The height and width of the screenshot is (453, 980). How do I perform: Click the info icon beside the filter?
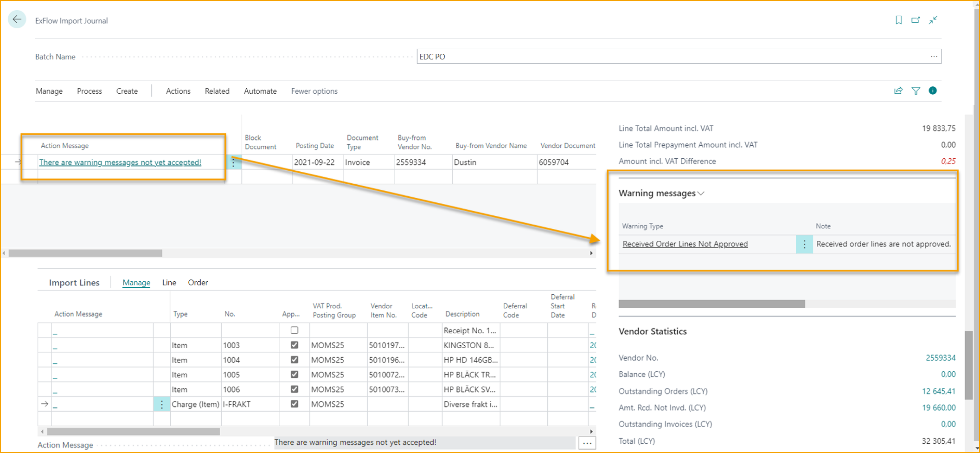[932, 91]
